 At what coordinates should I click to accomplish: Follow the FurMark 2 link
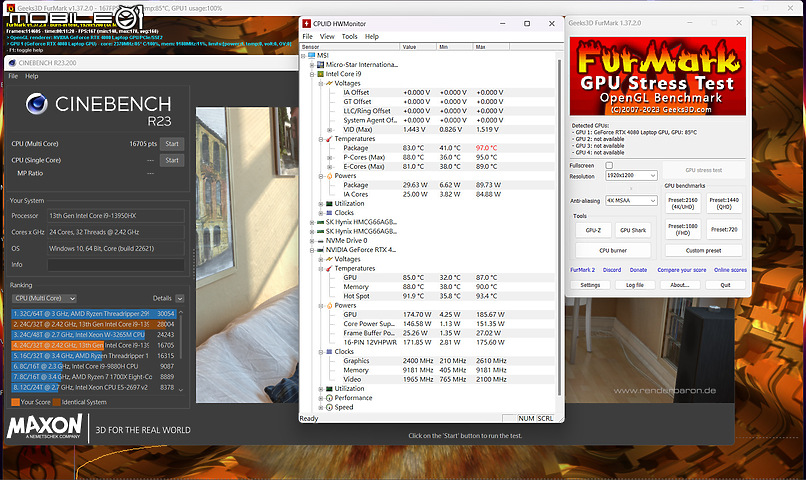(x=582, y=270)
